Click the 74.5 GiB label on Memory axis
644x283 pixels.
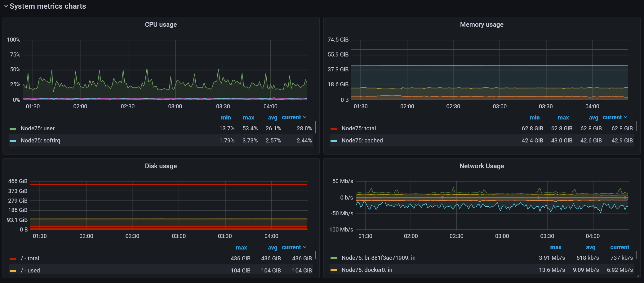[338, 40]
